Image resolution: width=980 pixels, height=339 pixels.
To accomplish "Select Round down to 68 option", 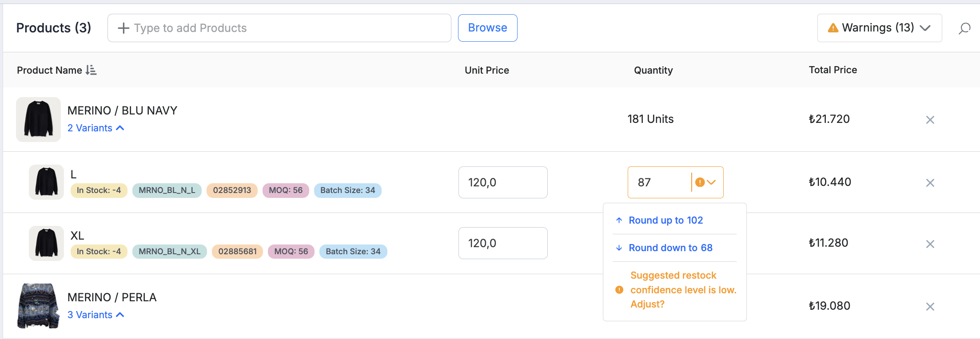I will [670, 248].
